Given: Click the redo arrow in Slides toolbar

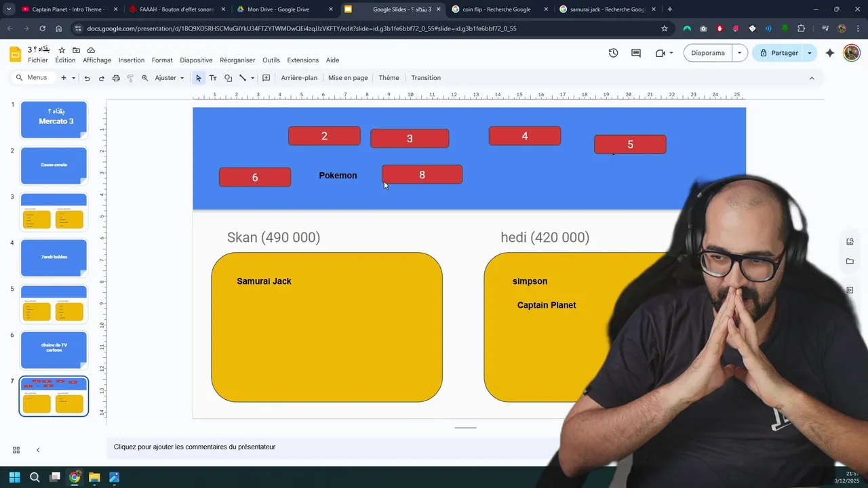Looking at the screenshot, I should 102,78.
